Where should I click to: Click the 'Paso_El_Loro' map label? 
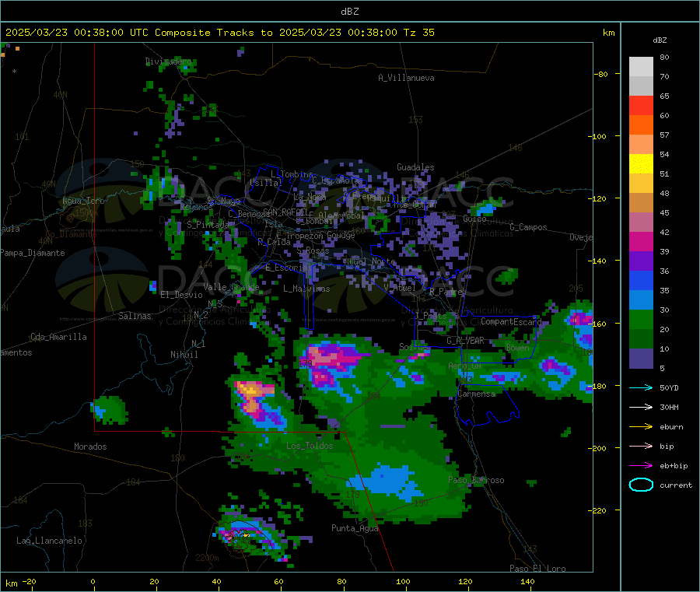[x=537, y=569]
